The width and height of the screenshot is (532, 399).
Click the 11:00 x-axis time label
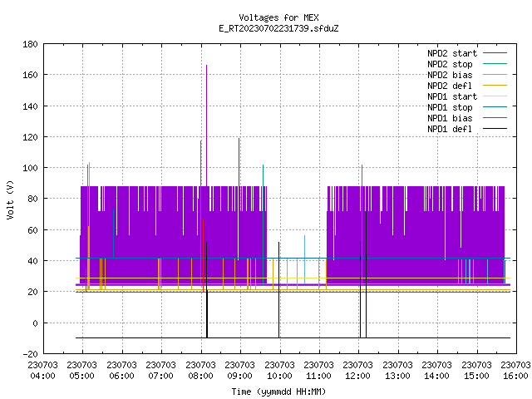click(318, 376)
